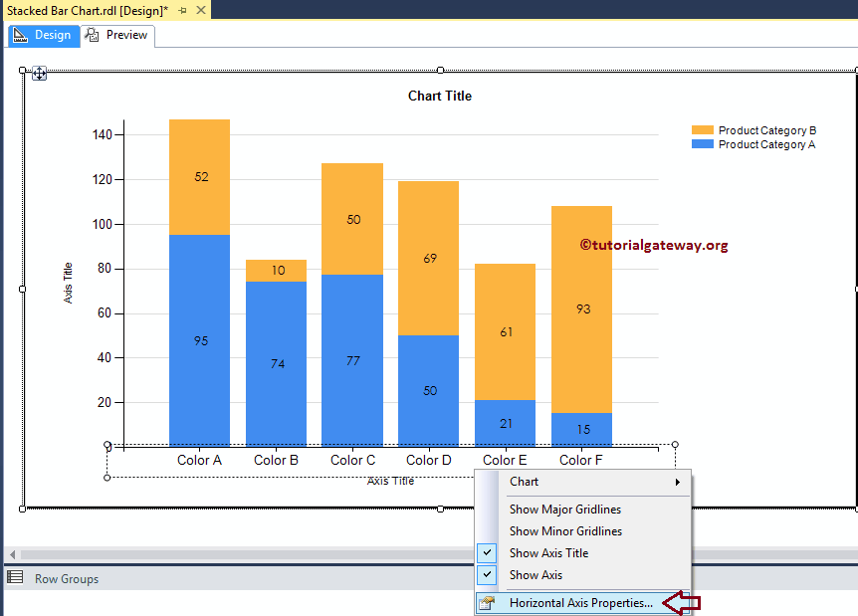Click the Chart Title text box
The width and height of the screenshot is (858, 616).
[439, 96]
